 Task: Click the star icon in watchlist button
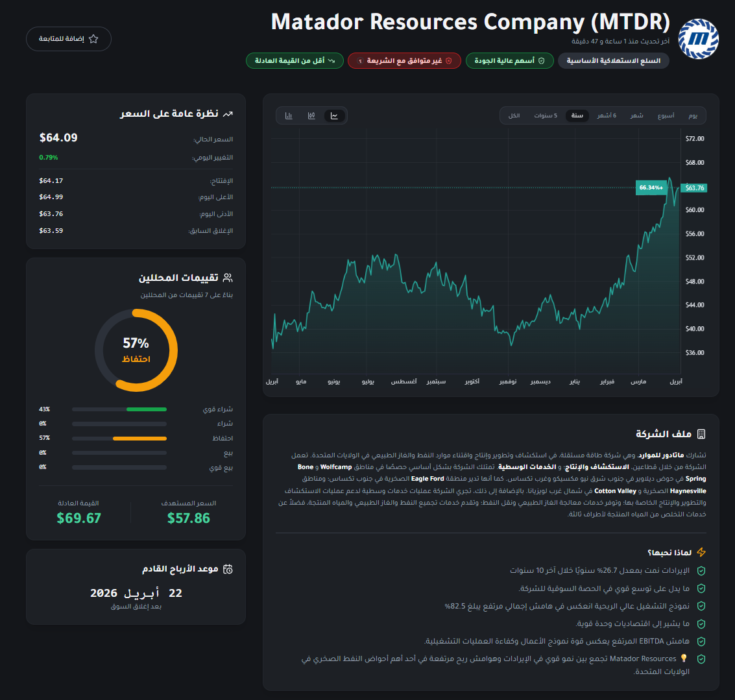point(94,39)
